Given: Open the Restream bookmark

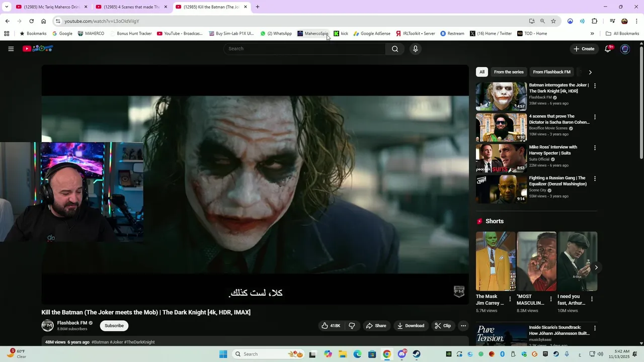Looking at the screenshot, I should pyautogui.click(x=452, y=34).
